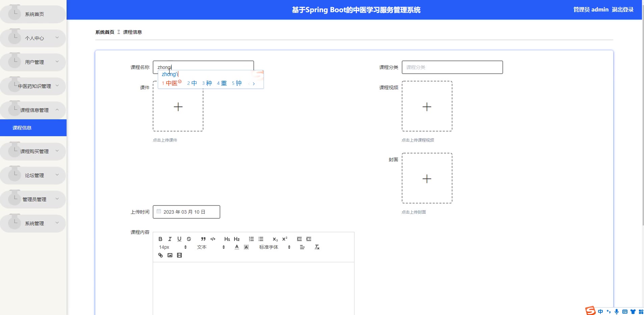Select the 课程信息 submenu item

(33, 128)
